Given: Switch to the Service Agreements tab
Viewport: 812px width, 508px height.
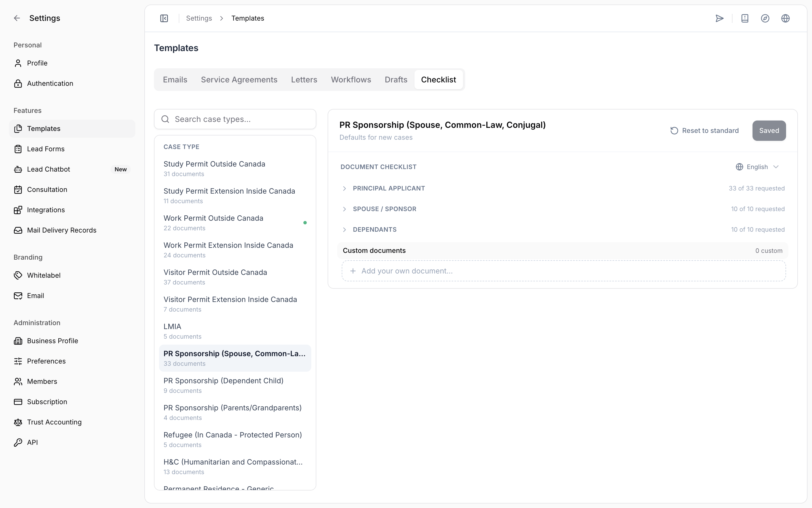Looking at the screenshot, I should tap(239, 80).
